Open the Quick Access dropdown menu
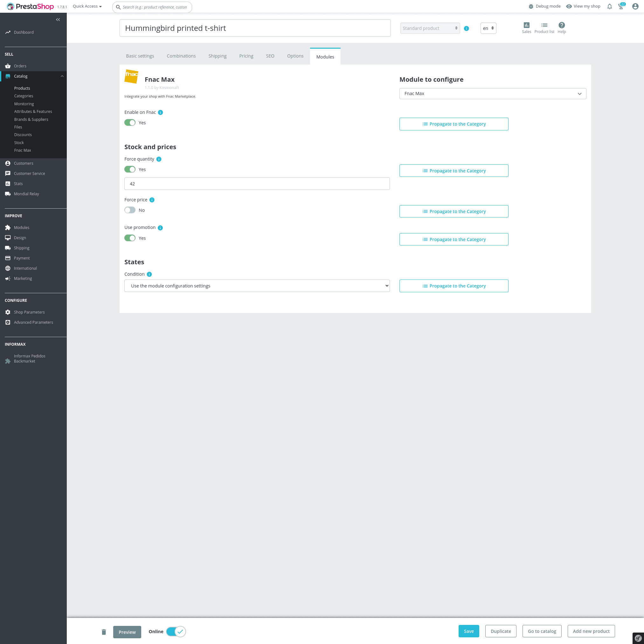Screen dimensions: 644x644 pos(87,6)
